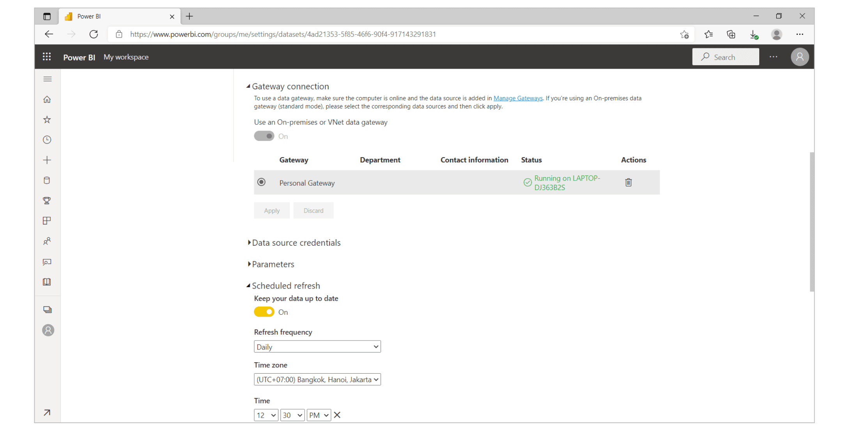Open the Favorites star icon in sidebar

click(x=47, y=119)
